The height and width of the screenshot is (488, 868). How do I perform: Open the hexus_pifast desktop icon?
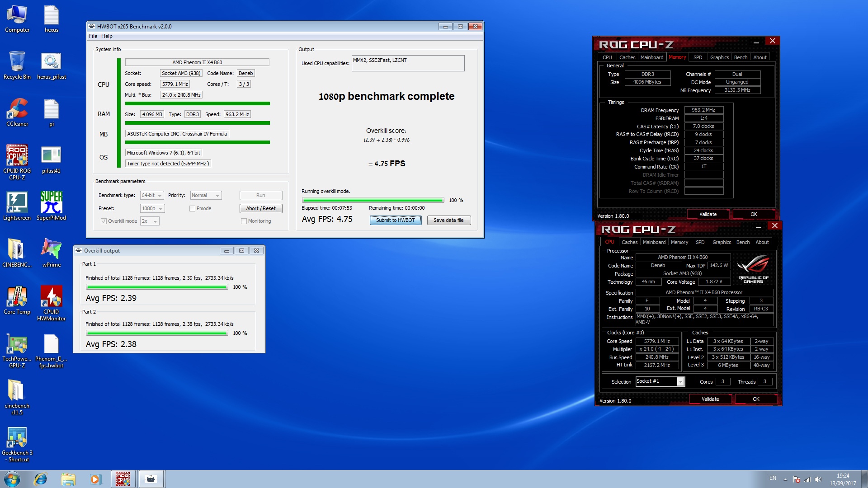coord(51,66)
